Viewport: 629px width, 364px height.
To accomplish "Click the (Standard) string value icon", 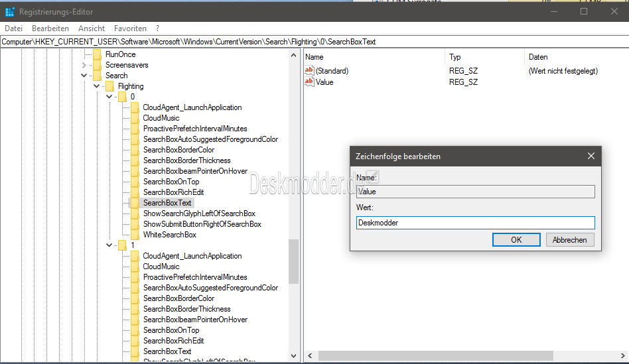I will 309,70.
